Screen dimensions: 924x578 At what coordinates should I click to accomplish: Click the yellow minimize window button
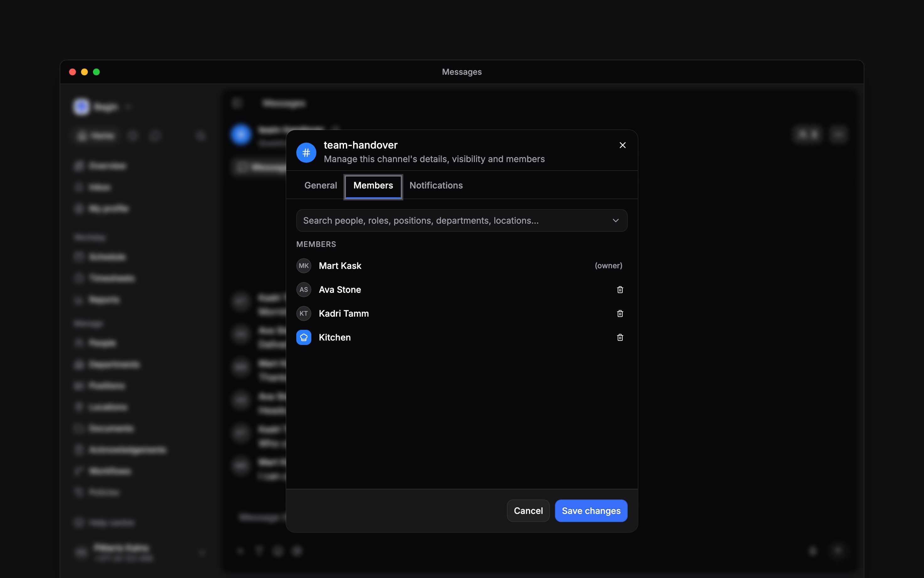click(84, 72)
